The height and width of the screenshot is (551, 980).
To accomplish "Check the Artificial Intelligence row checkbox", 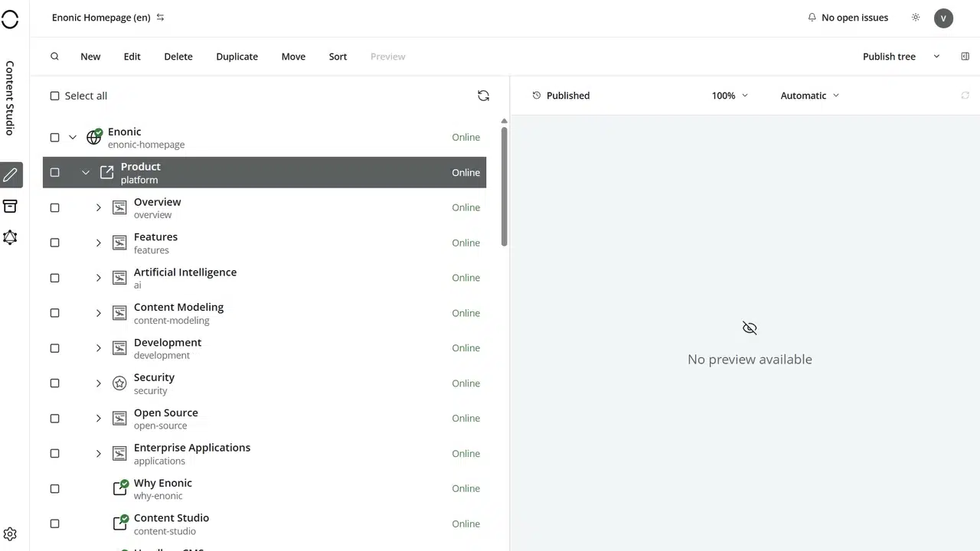I will pos(54,278).
